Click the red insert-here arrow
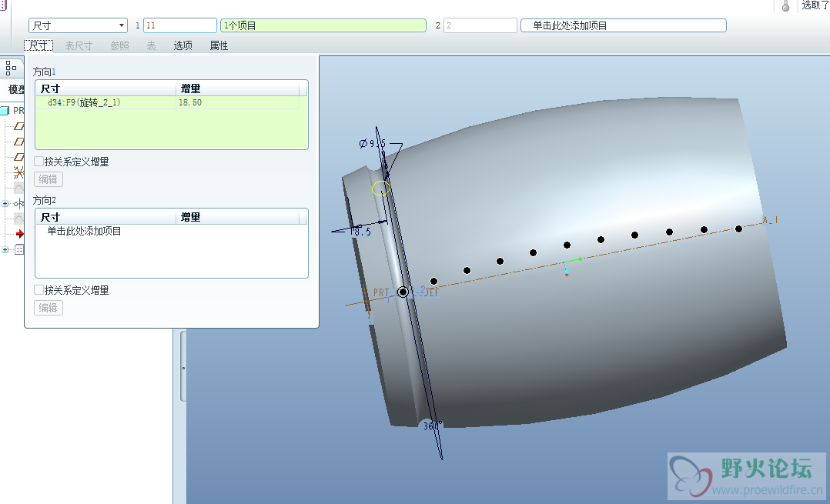 [20, 234]
